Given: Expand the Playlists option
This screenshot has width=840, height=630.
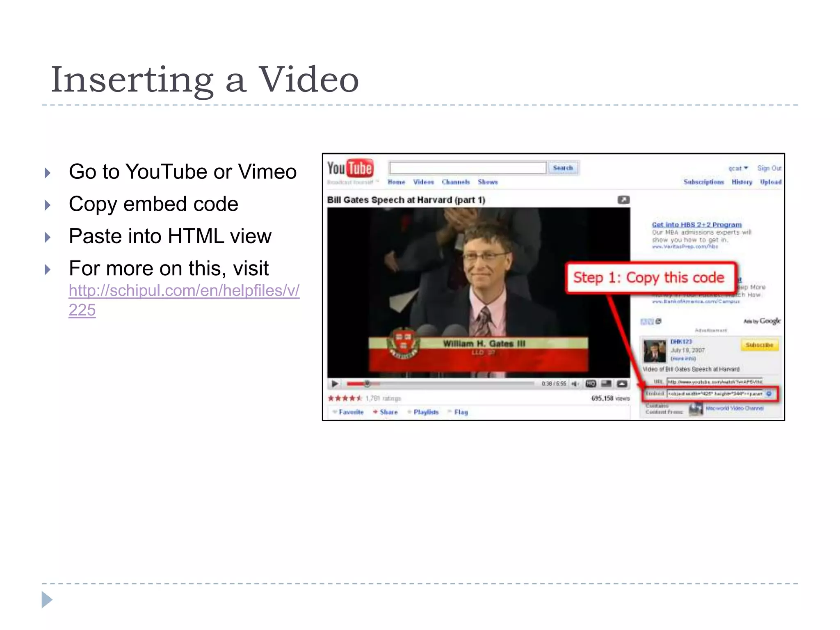Looking at the screenshot, I should coord(423,412).
